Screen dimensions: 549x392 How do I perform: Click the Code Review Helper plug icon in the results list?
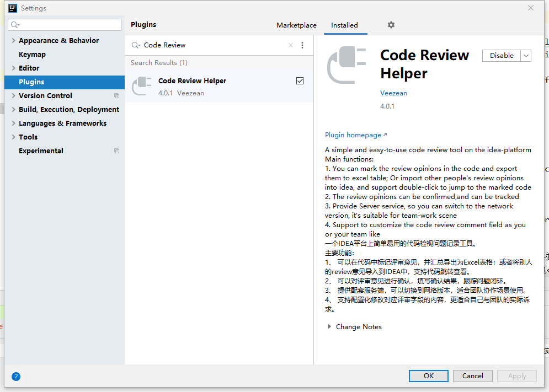click(141, 86)
